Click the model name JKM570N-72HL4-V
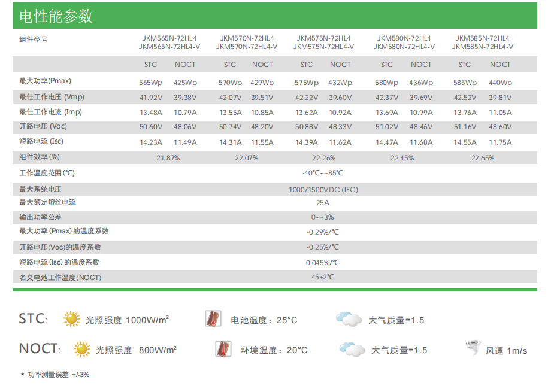Image resolution: width=551 pixels, height=392 pixels. pos(247,47)
